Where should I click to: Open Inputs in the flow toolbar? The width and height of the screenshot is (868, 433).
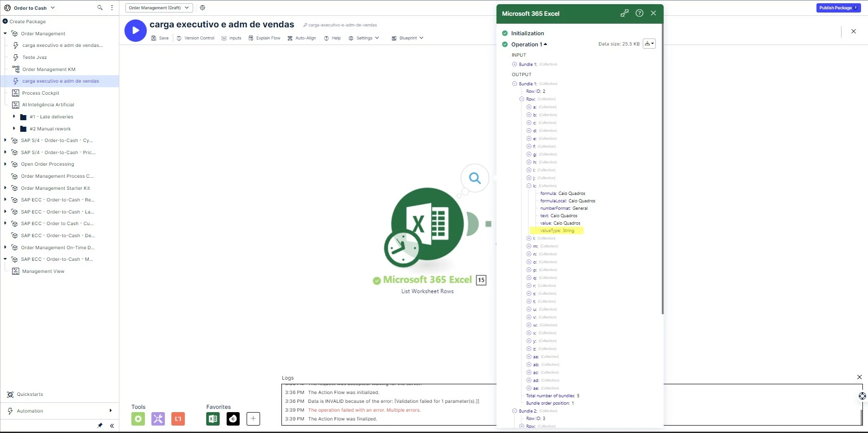click(231, 38)
